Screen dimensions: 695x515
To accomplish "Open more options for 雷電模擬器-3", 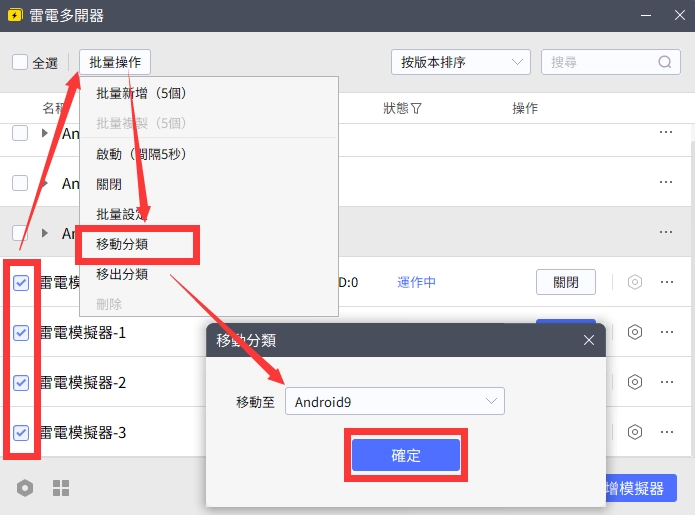I will [x=667, y=432].
